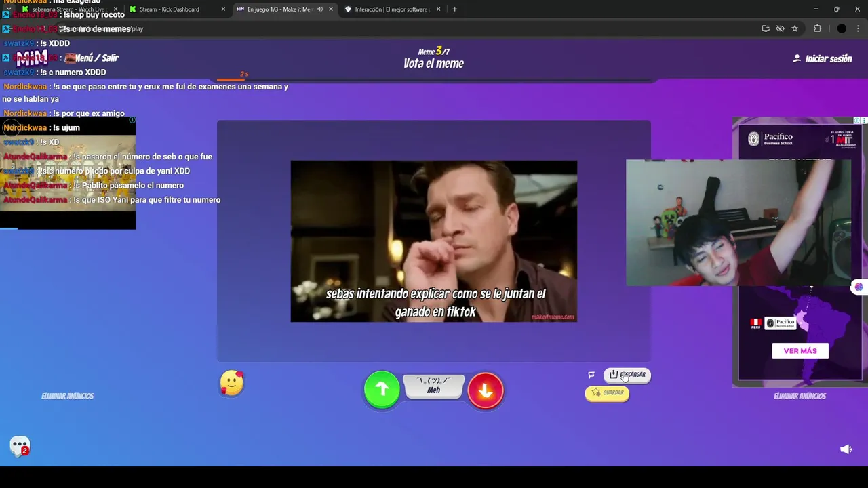This screenshot has width=868, height=488.
Task: Open the emoji reaction smiley face
Action: pos(232,383)
